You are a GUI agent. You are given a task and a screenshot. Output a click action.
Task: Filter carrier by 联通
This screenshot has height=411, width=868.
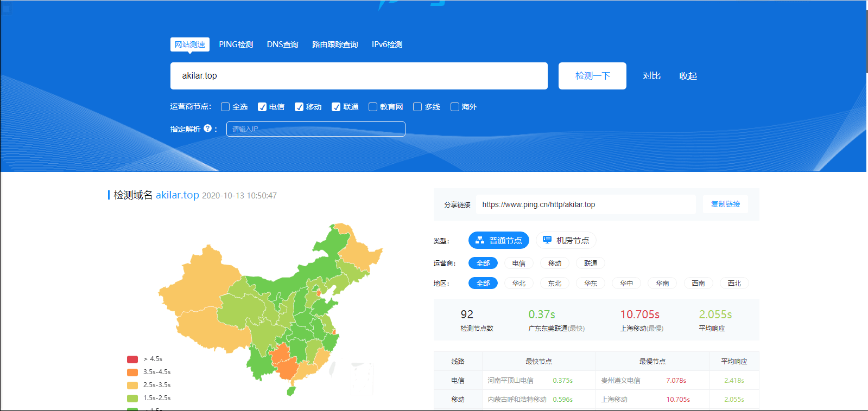click(591, 263)
